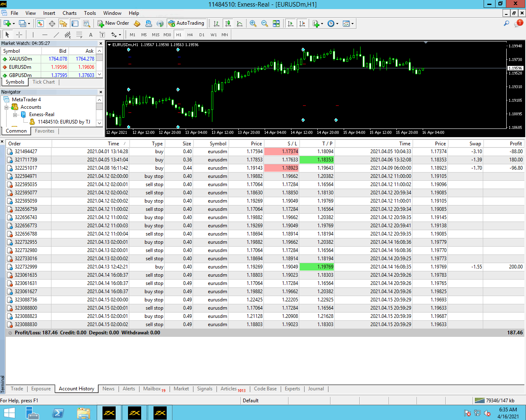Select the Crosshair tool
The image size is (526, 420).
pos(19,35)
